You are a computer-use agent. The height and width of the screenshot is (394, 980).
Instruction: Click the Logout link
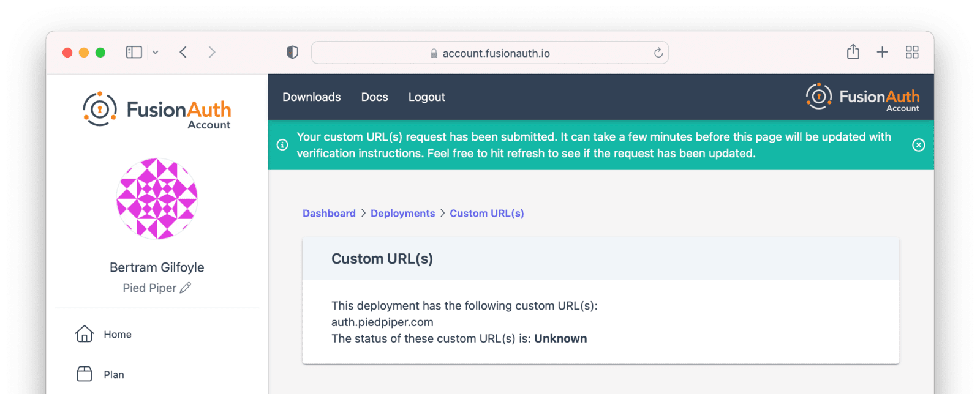point(426,97)
